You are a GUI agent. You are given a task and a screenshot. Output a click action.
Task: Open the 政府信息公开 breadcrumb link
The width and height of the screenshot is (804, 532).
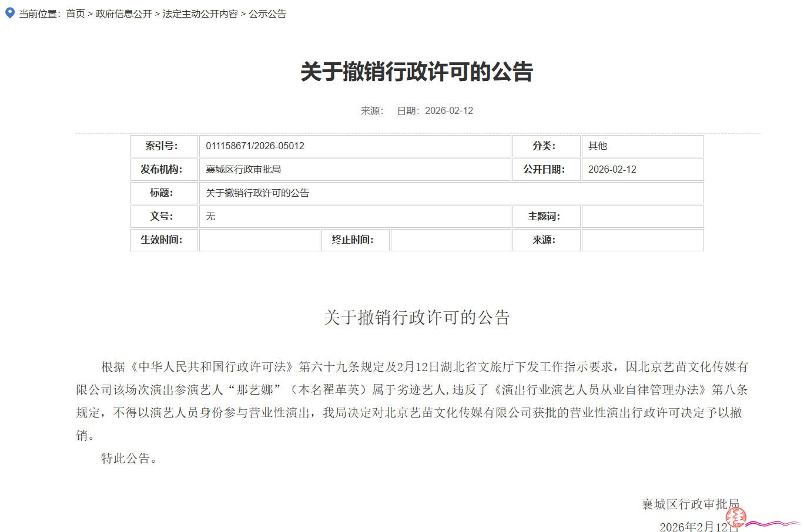[x=124, y=14]
